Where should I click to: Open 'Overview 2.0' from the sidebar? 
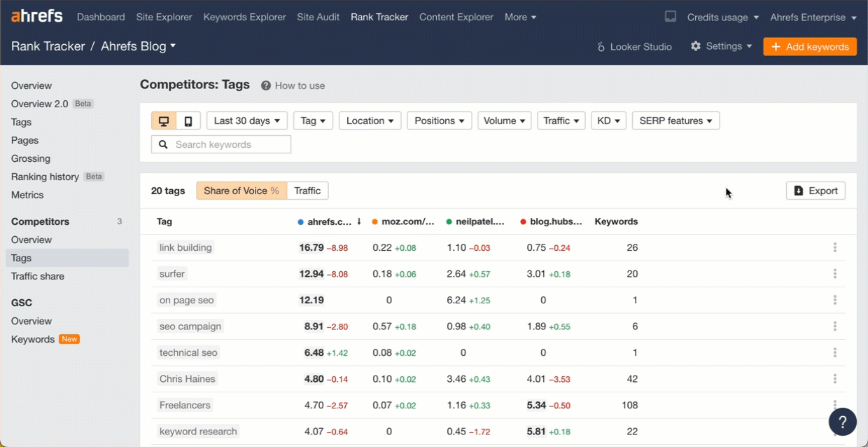click(x=39, y=104)
